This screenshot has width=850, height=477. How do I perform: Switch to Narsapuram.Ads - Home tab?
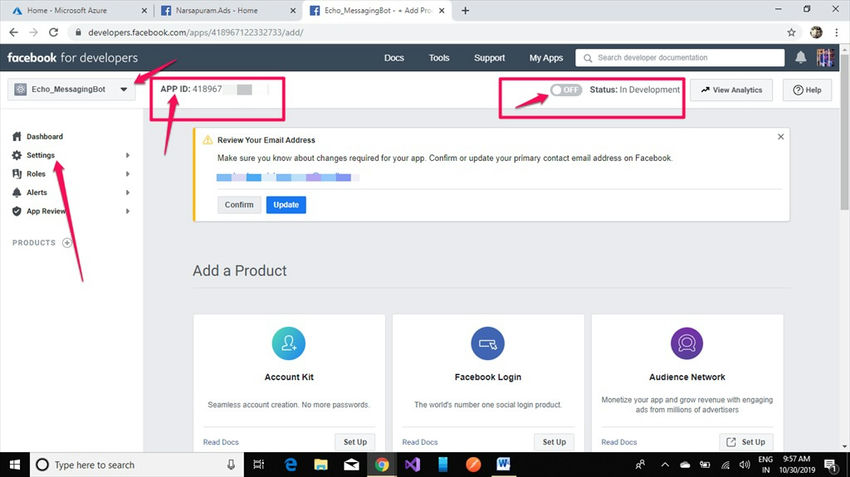(228, 10)
